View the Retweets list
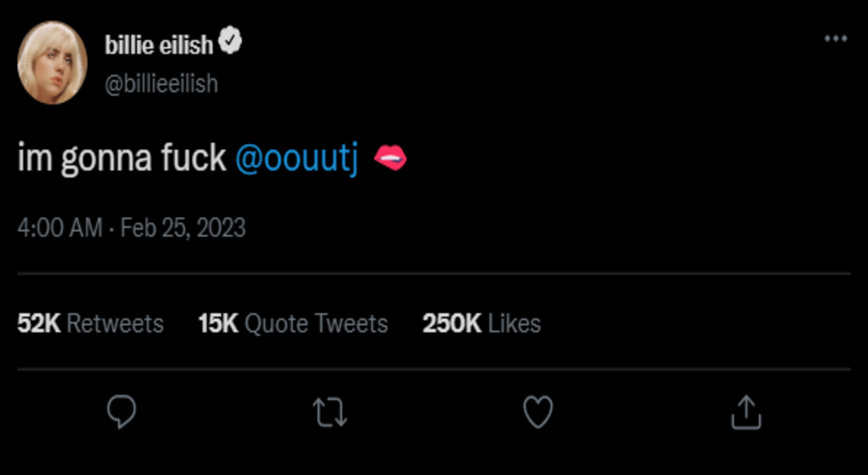The height and width of the screenshot is (475, 868). coord(115,324)
